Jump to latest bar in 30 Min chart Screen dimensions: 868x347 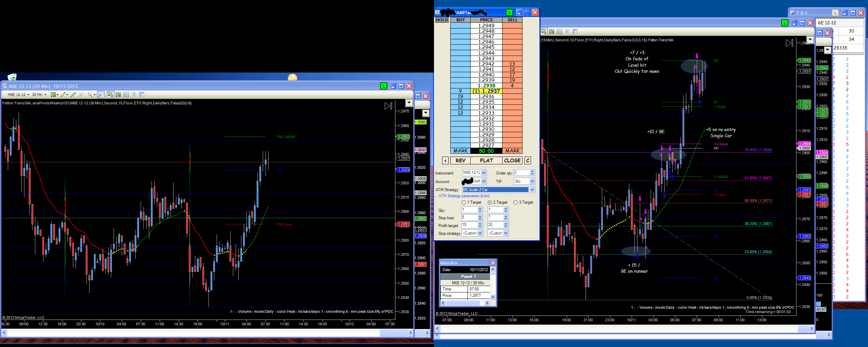click(388, 106)
